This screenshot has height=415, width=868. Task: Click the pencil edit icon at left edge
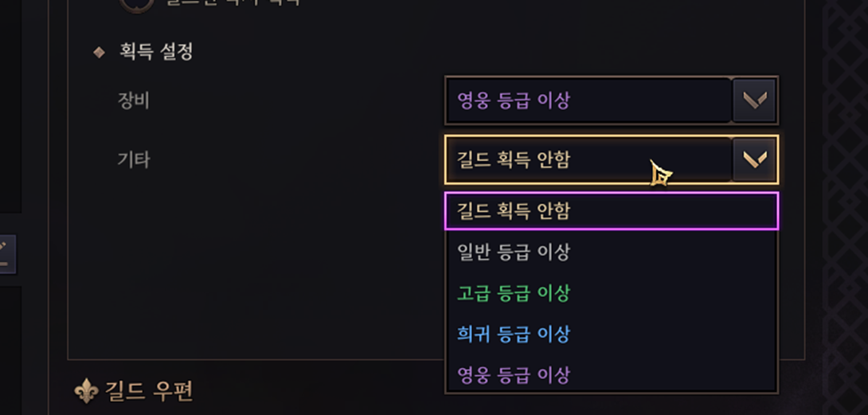[x=6, y=254]
